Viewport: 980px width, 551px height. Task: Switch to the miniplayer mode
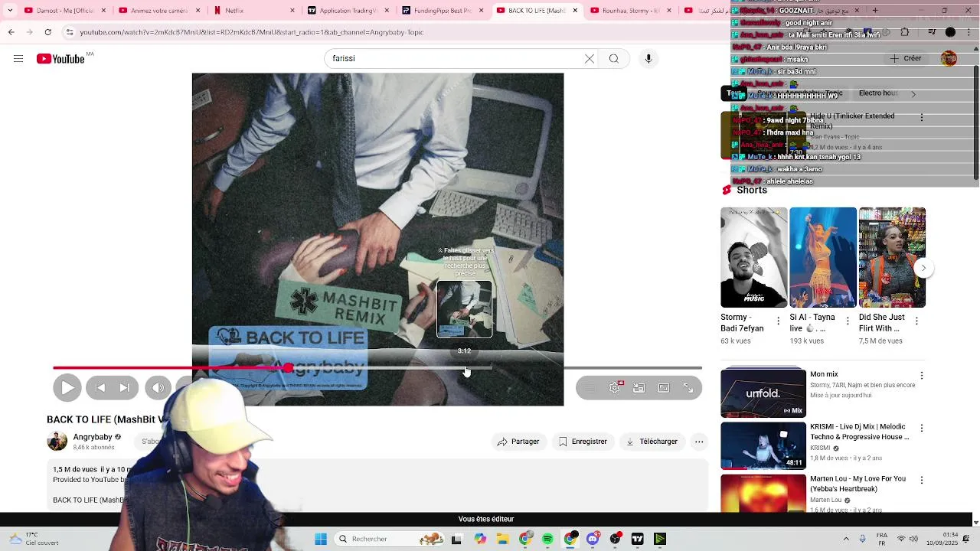click(639, 388)
